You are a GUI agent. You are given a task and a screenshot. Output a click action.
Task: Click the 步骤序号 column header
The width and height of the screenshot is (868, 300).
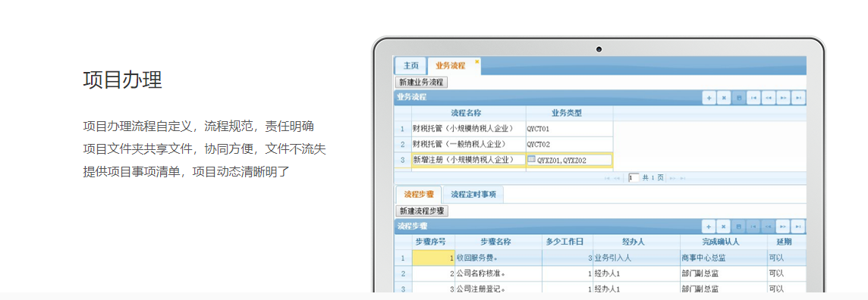pos(434,242)
